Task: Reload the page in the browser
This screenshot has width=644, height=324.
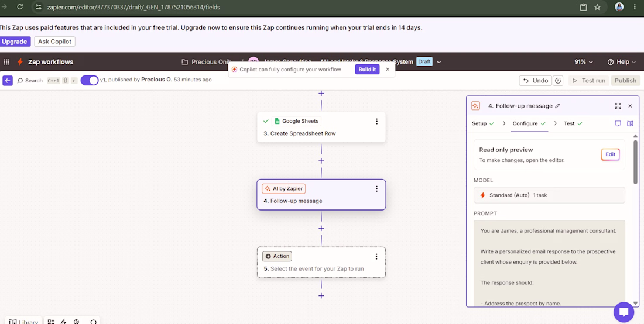Action: [20, 7]
